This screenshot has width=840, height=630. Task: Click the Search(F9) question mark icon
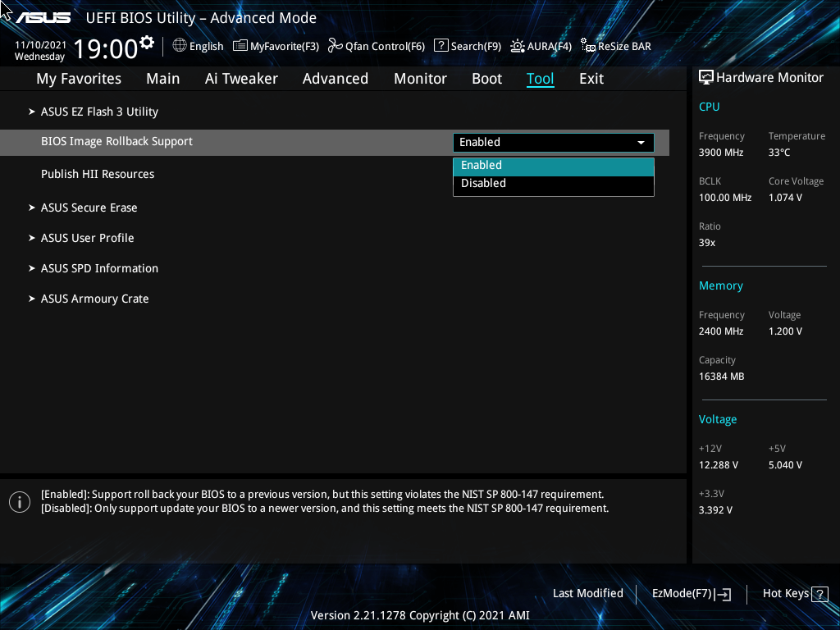[441, 46]
